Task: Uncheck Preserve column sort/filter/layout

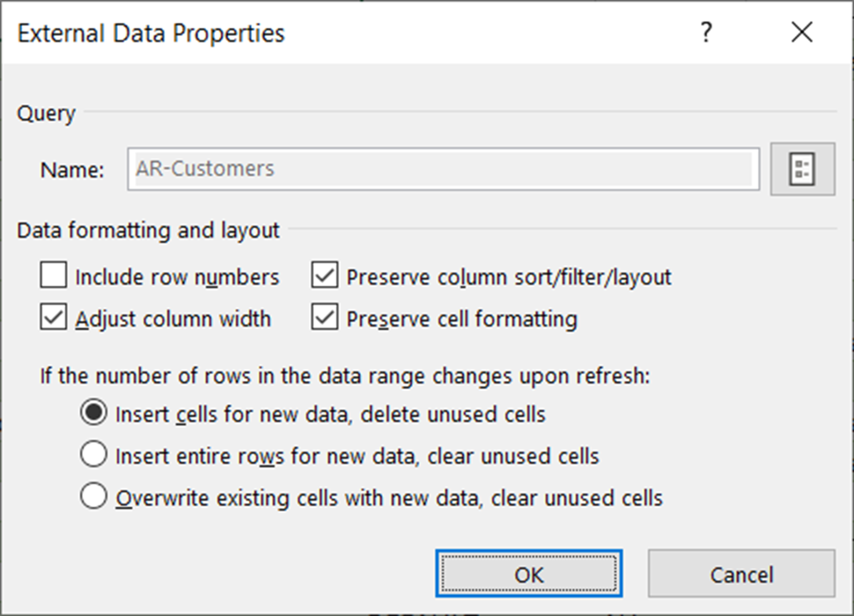Action: click(325, 276)
